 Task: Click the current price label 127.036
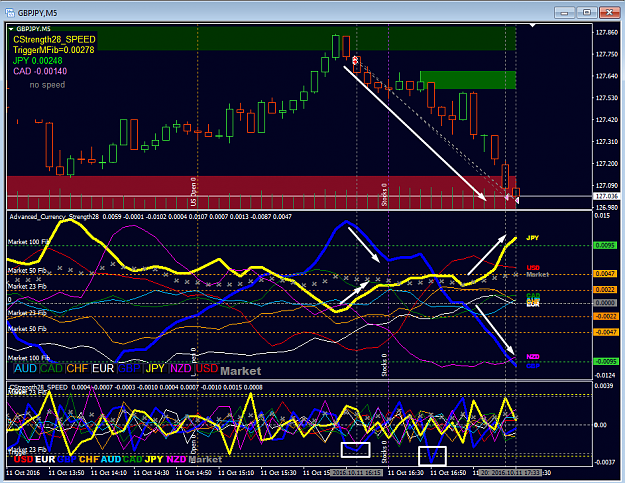(606, 196)
